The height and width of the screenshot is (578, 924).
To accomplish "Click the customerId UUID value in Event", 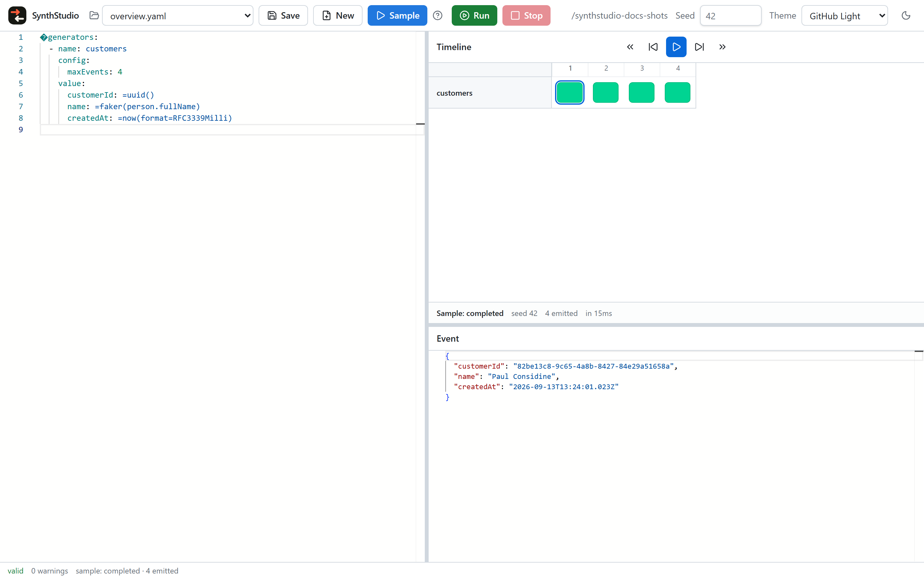I will coord(593,366).
